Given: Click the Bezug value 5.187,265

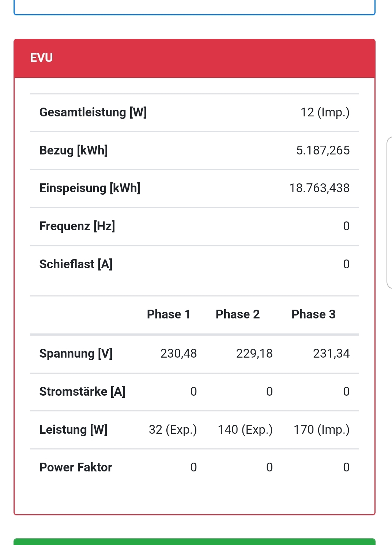Looking at the screenshot, I should pos(323,150).
